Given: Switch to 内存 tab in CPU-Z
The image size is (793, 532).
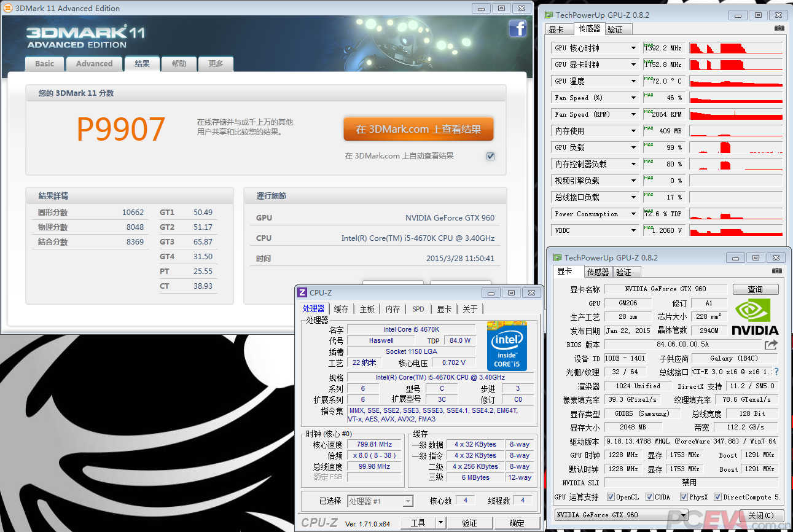Looking at the screenshot, I should 393,309.
